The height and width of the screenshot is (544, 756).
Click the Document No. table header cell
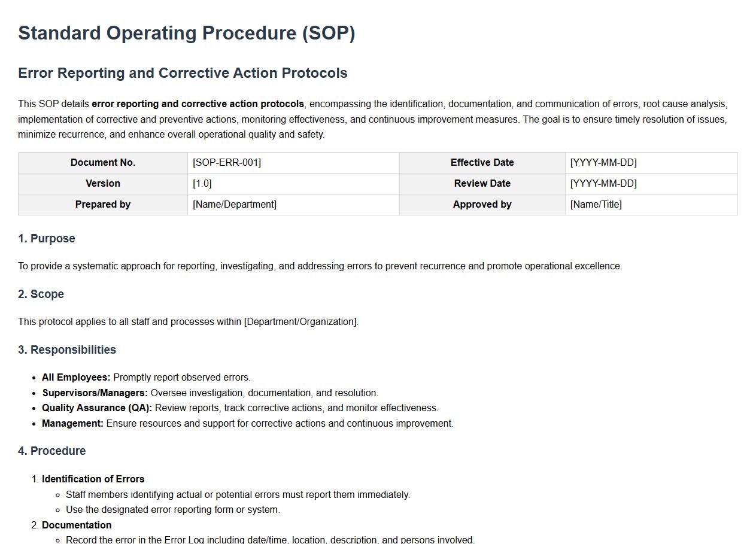103,163
